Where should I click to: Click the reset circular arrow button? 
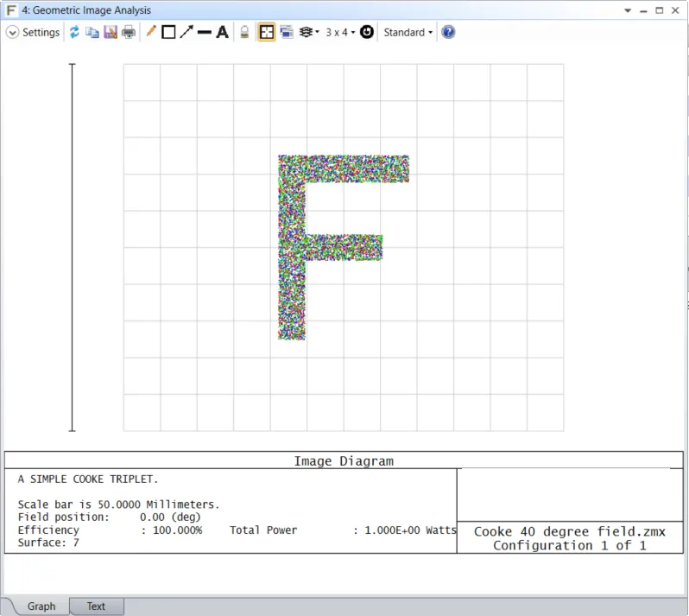[367, 32]
